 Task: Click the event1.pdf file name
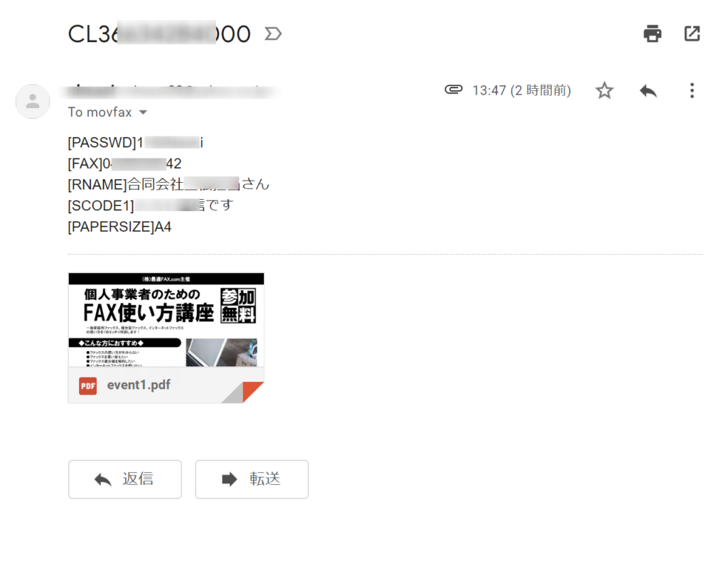point(139,385)
